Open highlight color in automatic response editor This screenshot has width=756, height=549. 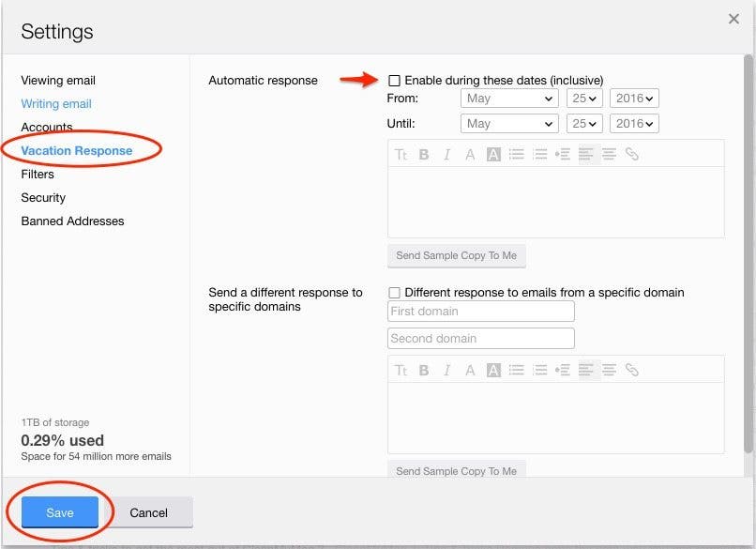[x=493, y=154]
